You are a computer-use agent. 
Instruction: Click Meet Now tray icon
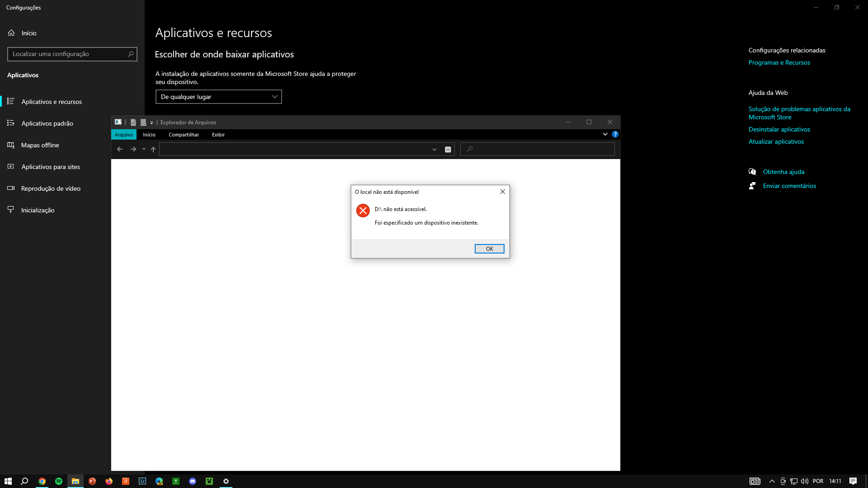tap(783, 481)
